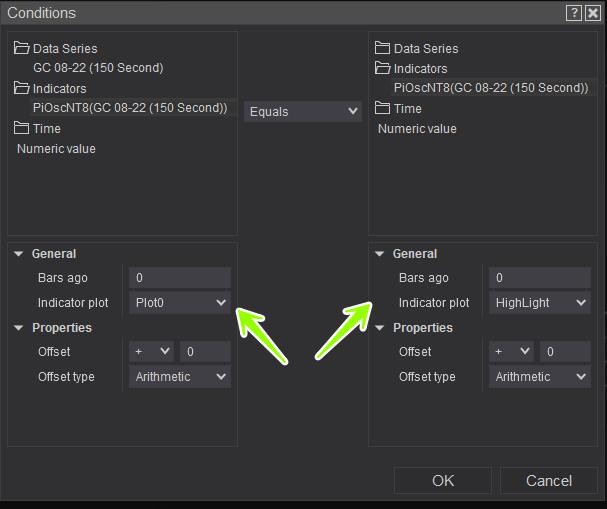Open left Offset type Arithmetic dropdown

pyautogui.click(x=180, y=377)
